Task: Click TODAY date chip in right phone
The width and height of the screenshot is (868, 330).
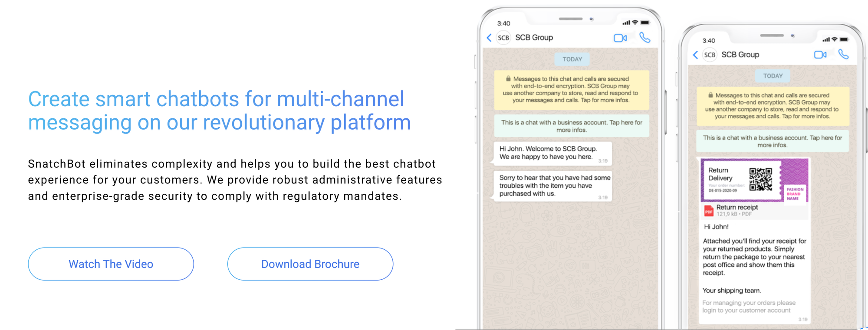Action: (773, 76)
